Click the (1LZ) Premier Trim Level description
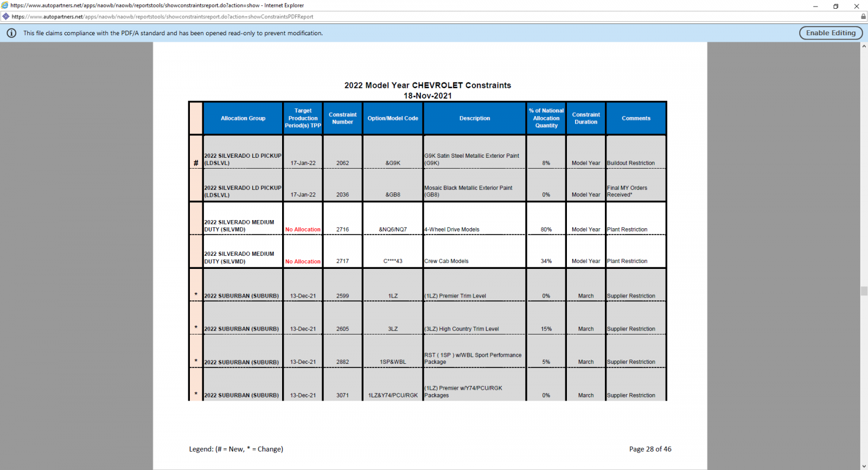 tap(455, 297)
